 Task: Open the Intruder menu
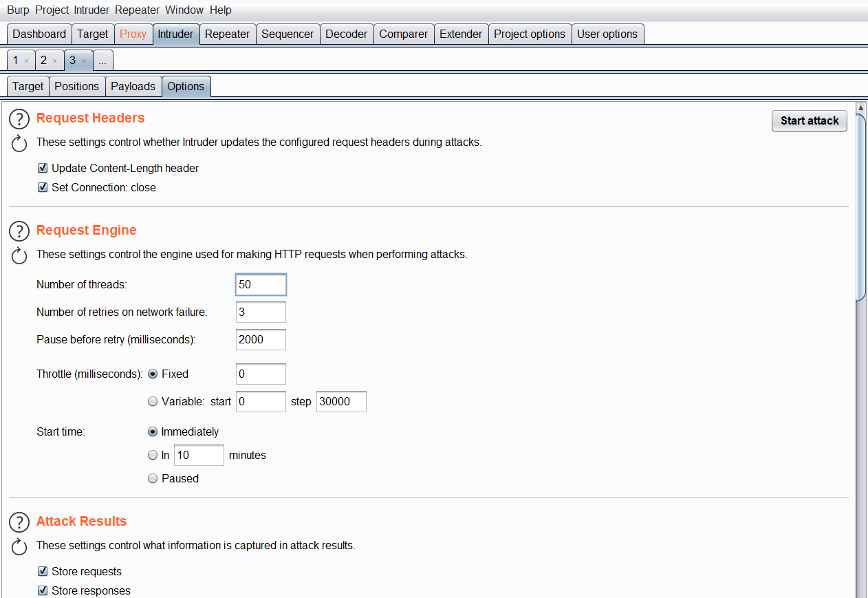click(x=91, y=10)
